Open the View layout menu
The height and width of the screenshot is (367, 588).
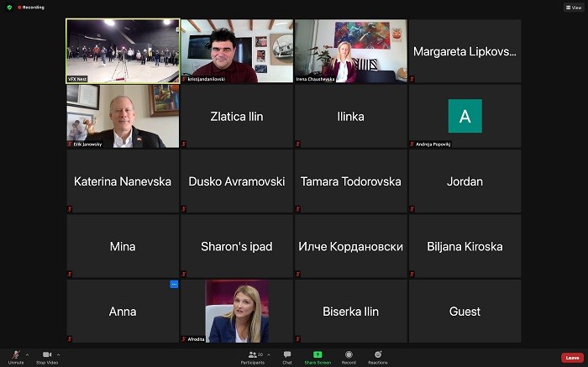[x=574, y=8]
